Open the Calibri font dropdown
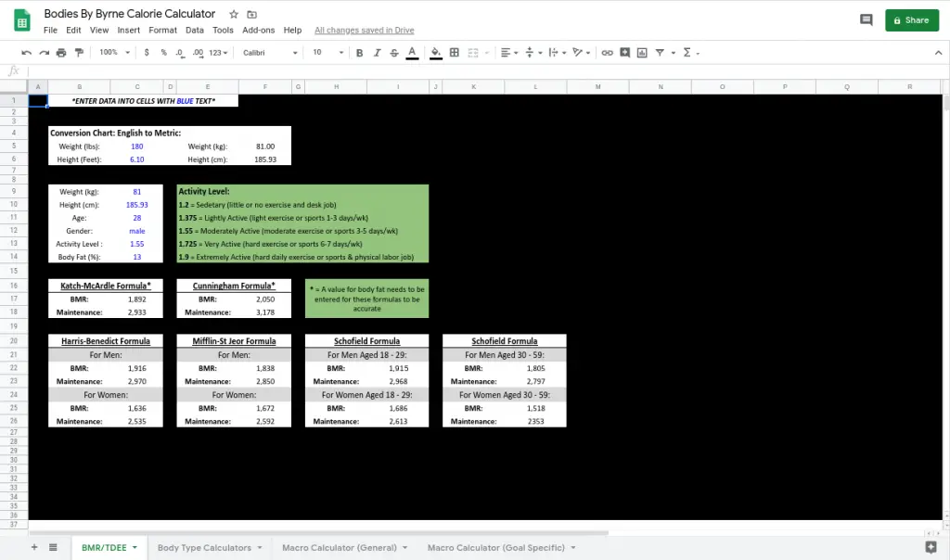The image size is (950, 560). (270, 53)
